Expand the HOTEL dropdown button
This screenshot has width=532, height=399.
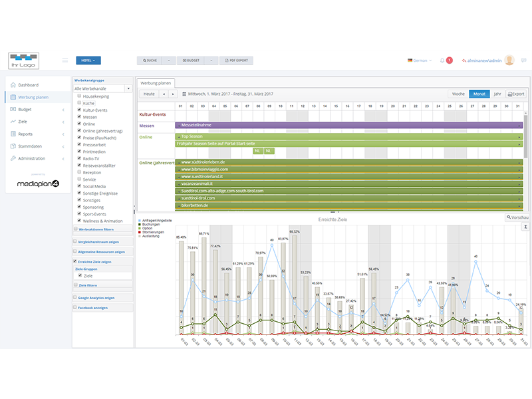88,61
